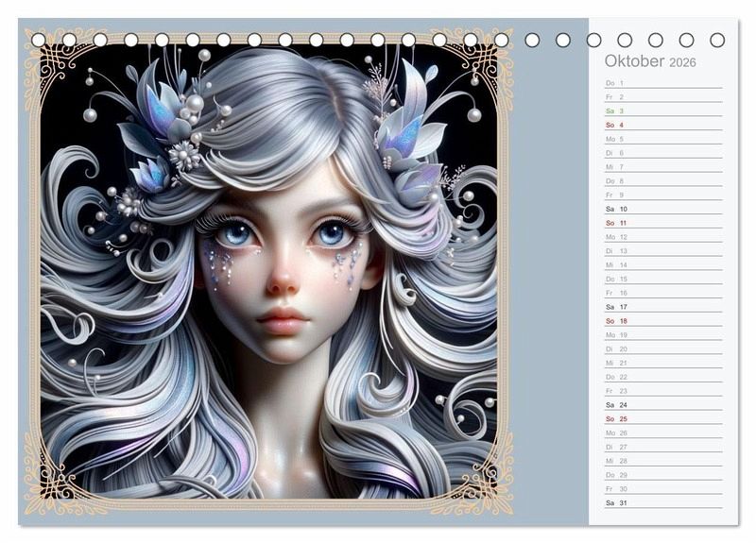Click the year "2026" in the header
The height and width of the screenshot is (543, 756).
click(x=682, y=62)
